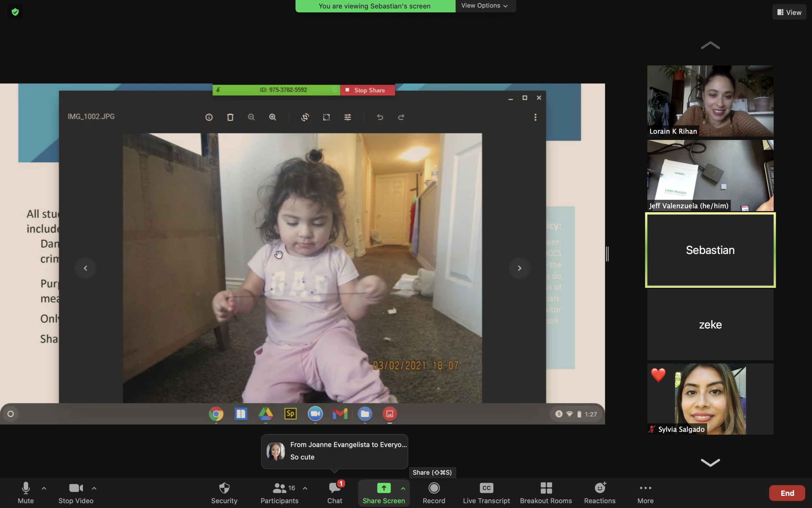The image size is (812, 508).
Task: Open Joanne Evangelista's chat message popup
Action: (x=334, y=451)
